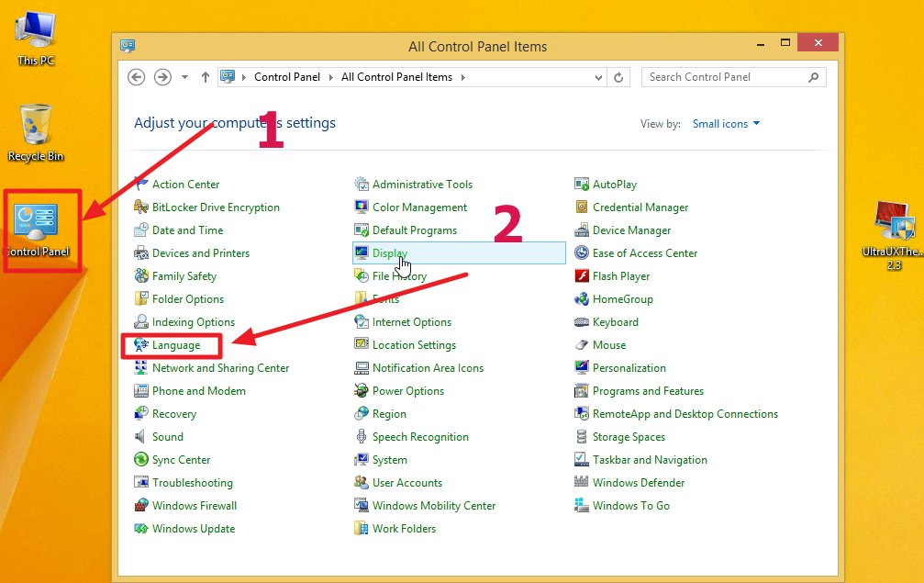Click the Control Panel breadcrumb segment
Image resolution: width=924 pixels, height=583 pixels.
(x=287, y=77)
